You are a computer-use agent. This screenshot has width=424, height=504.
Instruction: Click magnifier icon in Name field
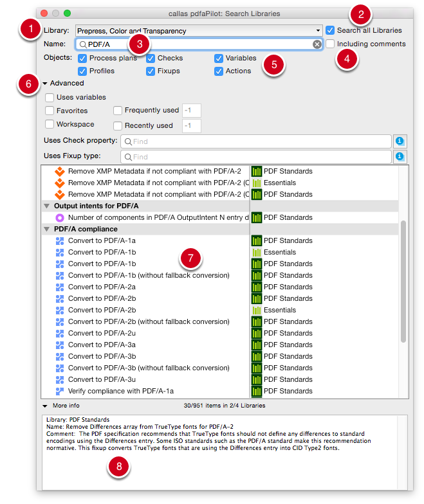coord(82,45)
